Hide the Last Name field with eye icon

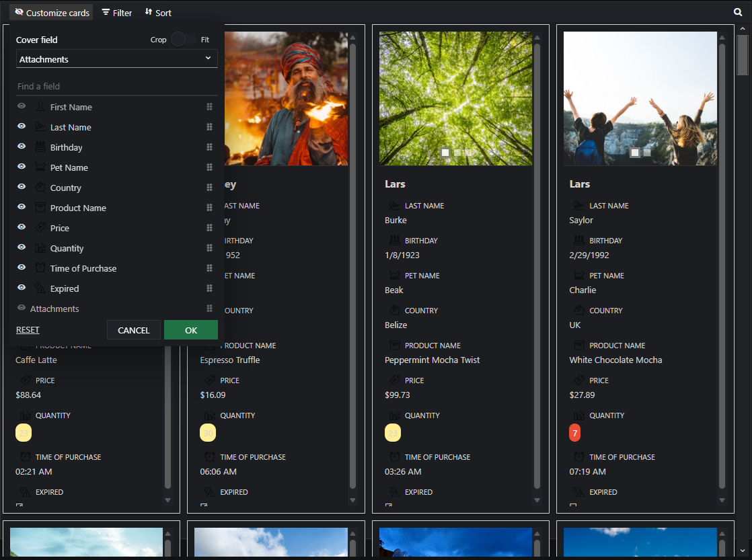[x=22, y=126]
